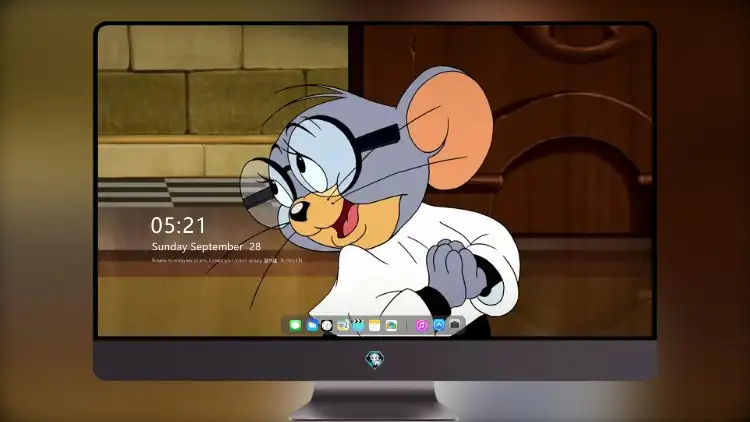Click the Sunday September 28 date text

tap(206, 246)
